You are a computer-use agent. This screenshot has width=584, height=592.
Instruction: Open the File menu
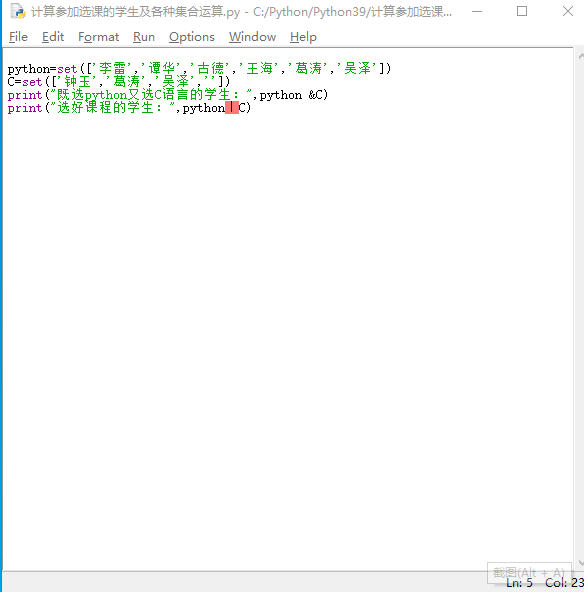18,37
